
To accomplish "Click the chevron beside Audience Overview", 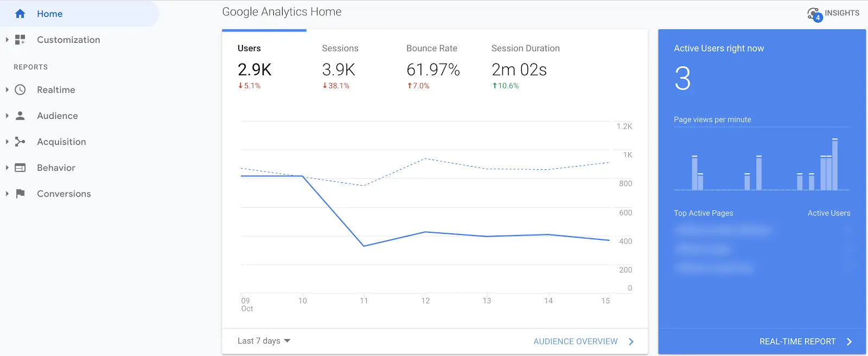I will (x=631, y=341).
